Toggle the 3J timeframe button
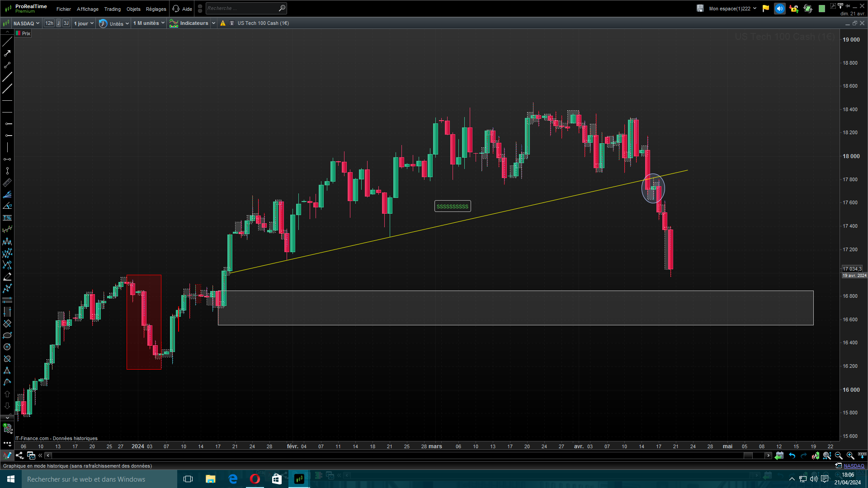Screen dimensions: 868x488 tap(66, 23)
